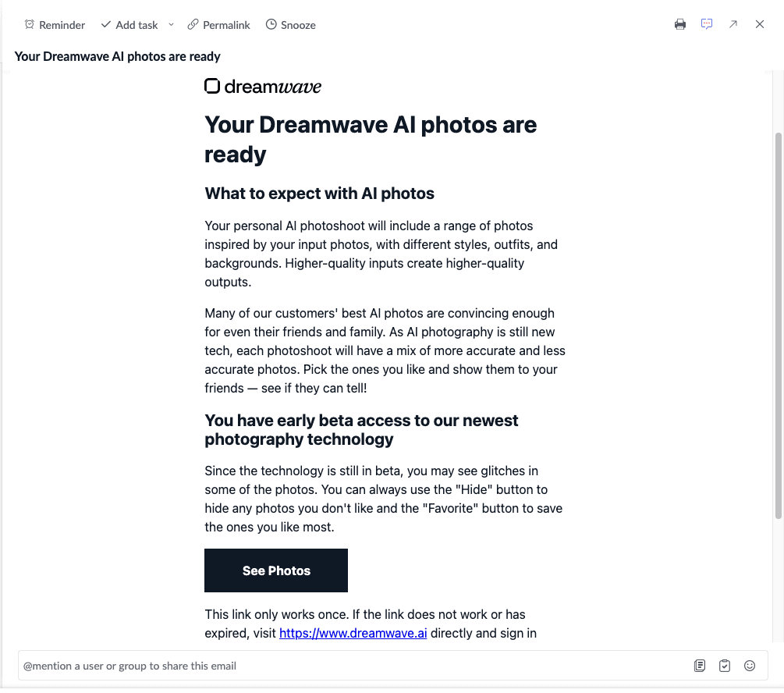Open message templates from the comment bar
This screenshot has height=693, width=784.
coord(700,665)
